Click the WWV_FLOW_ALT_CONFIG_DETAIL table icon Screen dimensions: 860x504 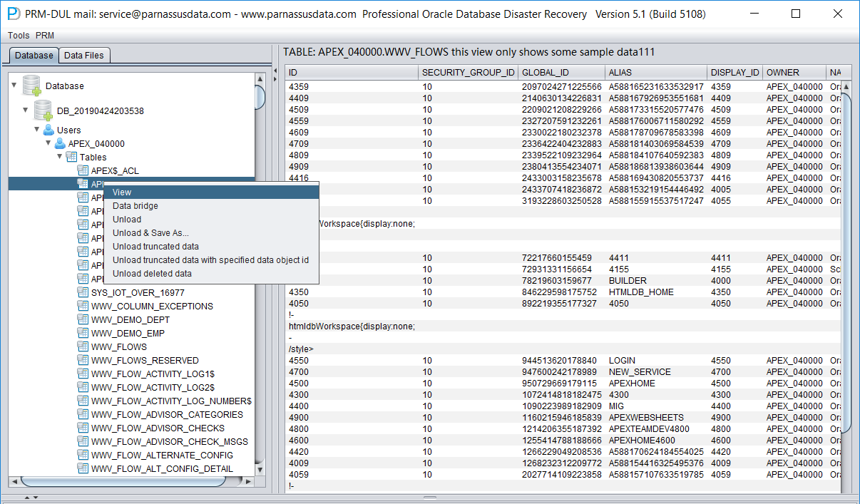click(83, 468)
